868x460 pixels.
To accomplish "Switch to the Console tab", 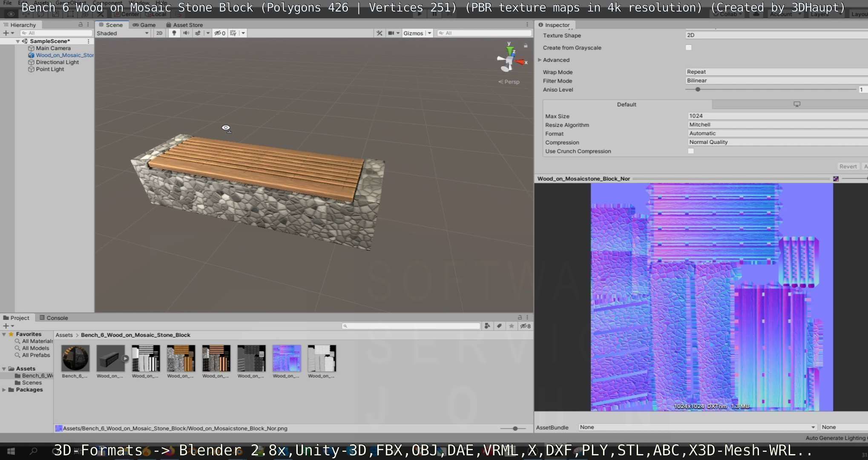I will point(54,318).
